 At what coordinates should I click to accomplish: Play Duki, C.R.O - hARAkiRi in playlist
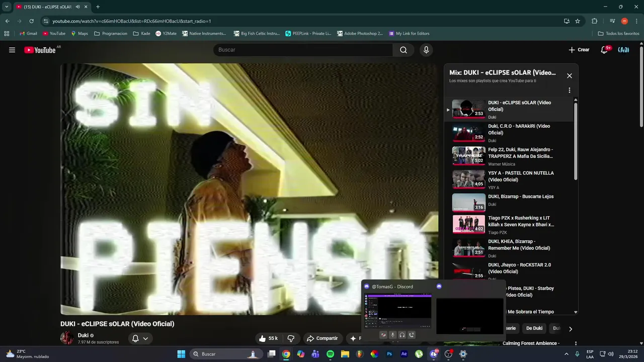(508, 133)
